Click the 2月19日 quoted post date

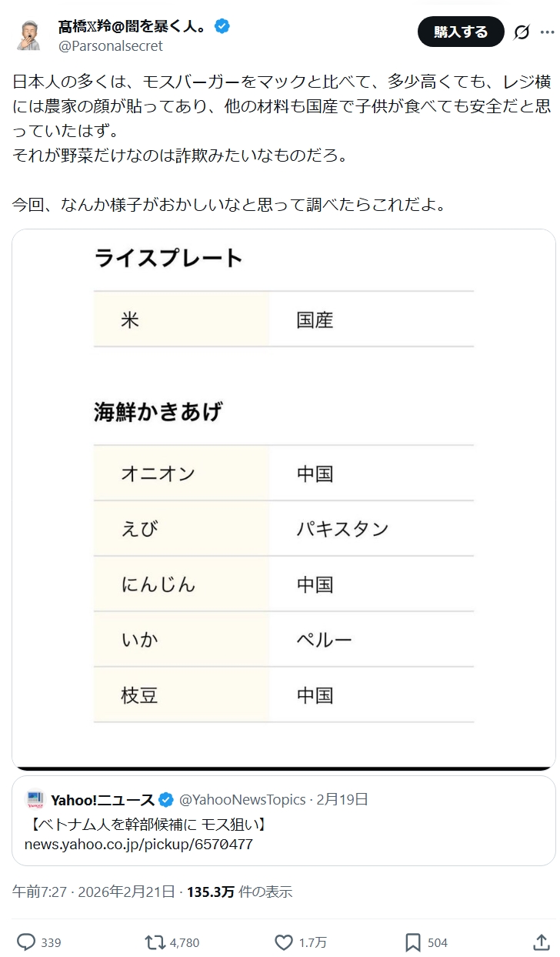click(342, 799)
